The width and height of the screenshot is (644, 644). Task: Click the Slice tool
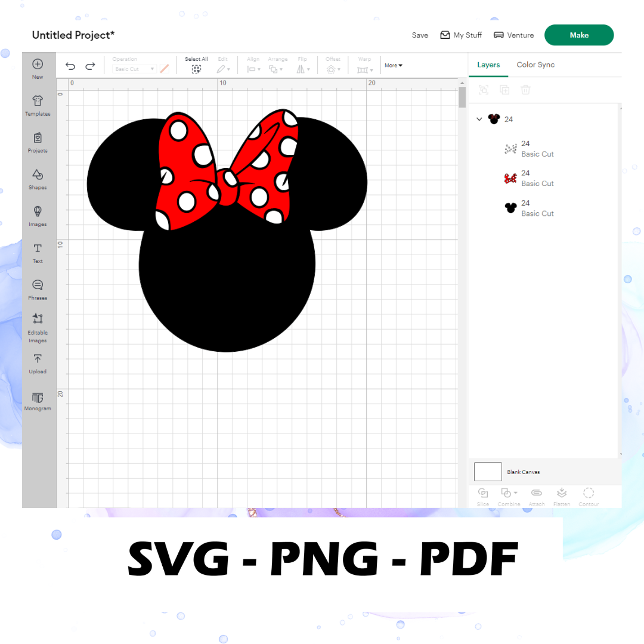pos(483,497)
